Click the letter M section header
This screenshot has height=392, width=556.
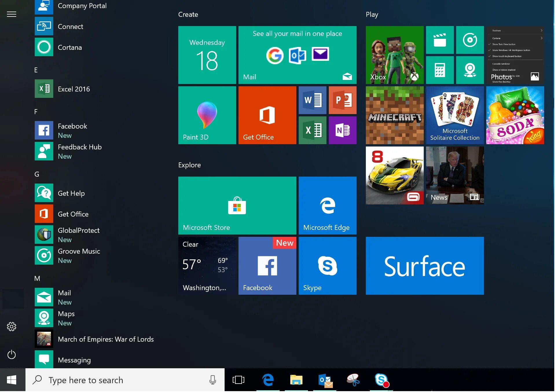37,279
